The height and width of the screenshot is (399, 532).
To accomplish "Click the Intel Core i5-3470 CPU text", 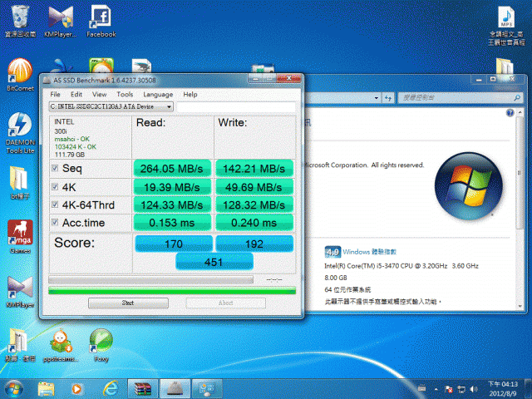I will coord(401,266).
